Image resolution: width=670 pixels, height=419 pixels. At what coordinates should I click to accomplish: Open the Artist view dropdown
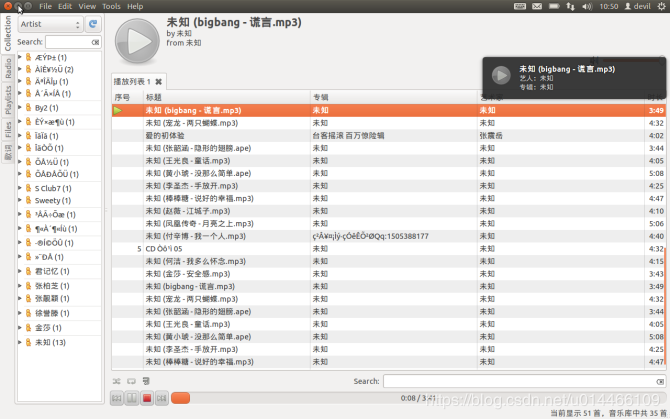click(50, 24)
